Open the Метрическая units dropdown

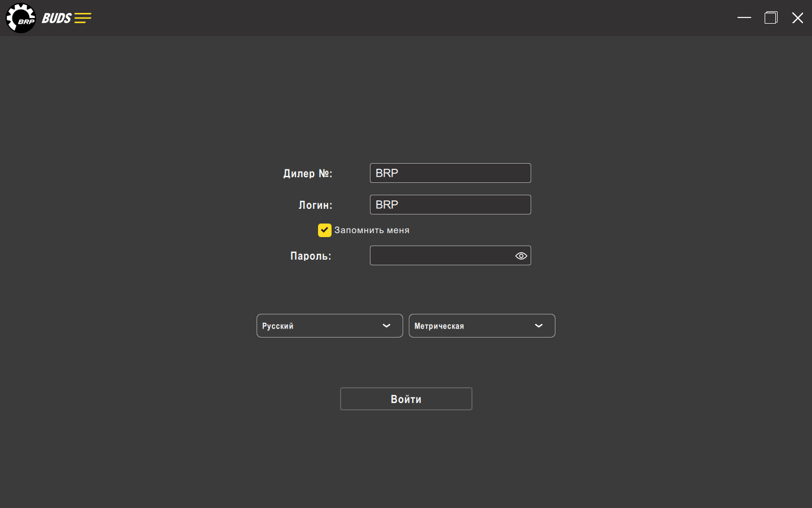(482, 326)
